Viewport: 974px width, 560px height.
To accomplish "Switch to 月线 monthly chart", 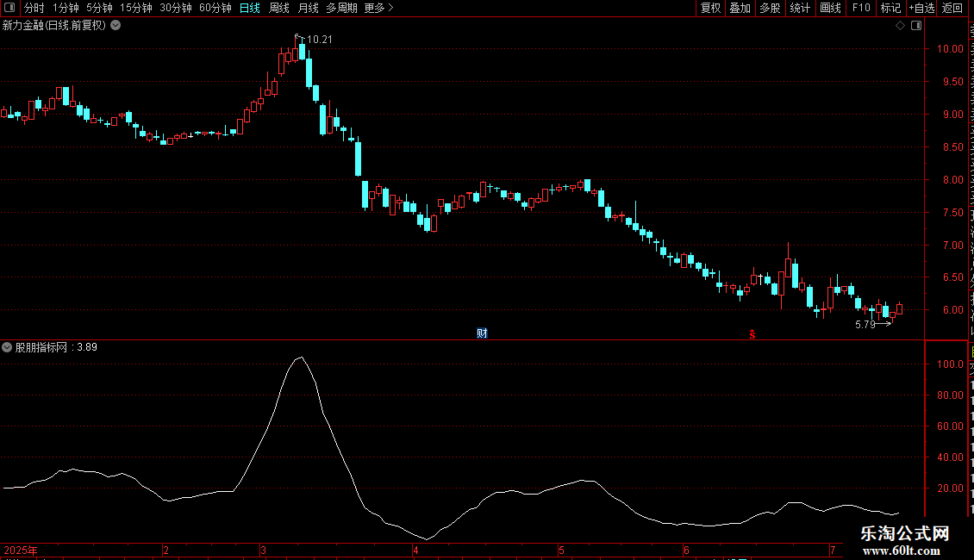I will pos(308,8).
